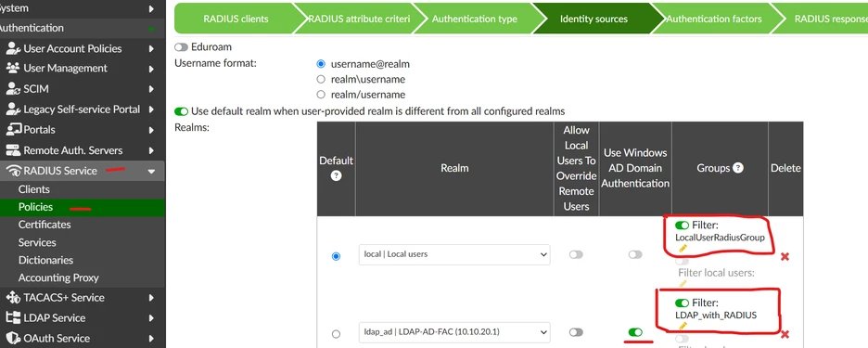Screen dimensions: 868x348
Task: Edit 'Filter local users' with pencil icon
Action: [683, 284]
